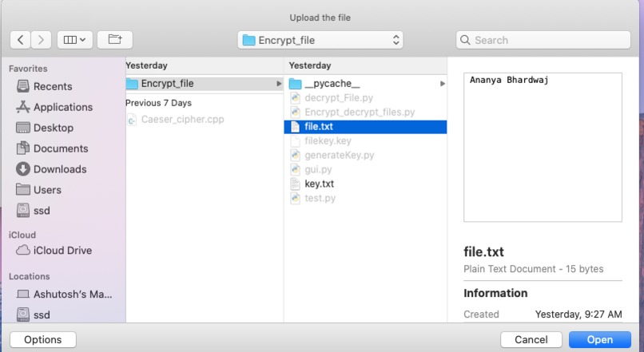Select Encrypt_decrypt_files.py

[x=360, y=112]
